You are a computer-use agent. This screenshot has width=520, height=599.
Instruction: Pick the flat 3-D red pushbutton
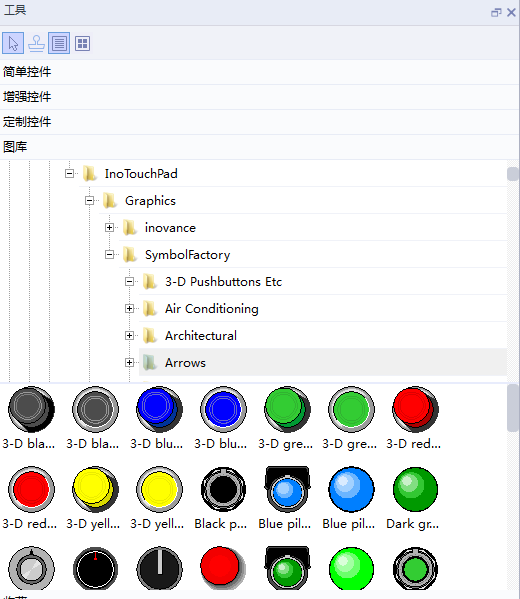(31, 489)
